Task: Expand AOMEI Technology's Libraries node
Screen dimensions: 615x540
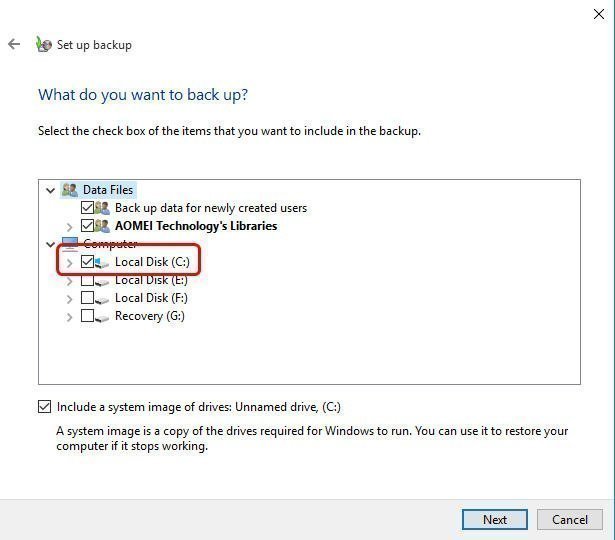Action: 69,226
